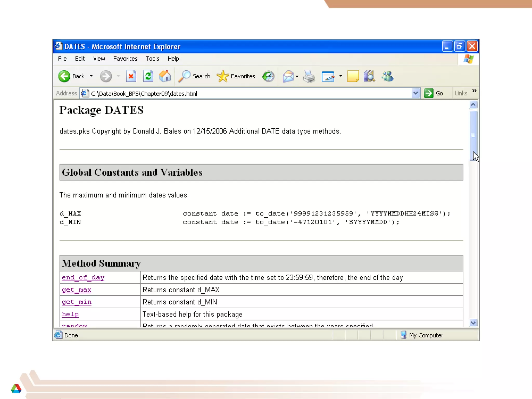This screenshot has height=399, width=532.
Task: Click the scroll down arrow
Action: 473,323
